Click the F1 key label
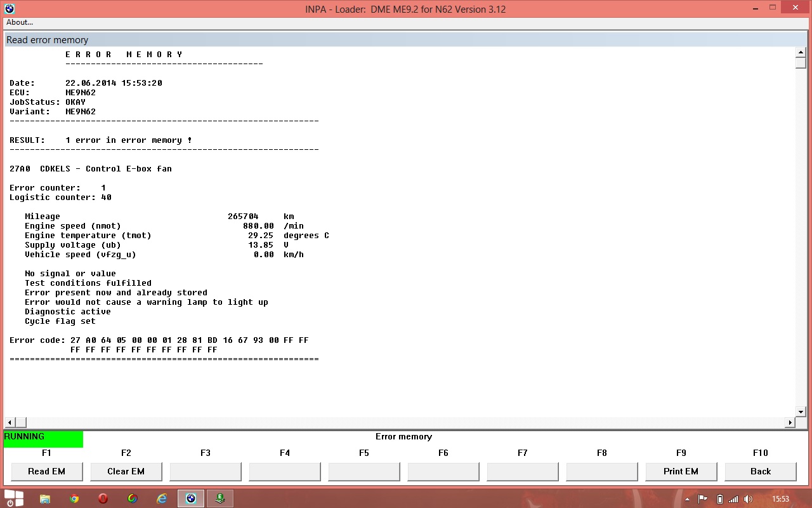 [x=46, y=453]
